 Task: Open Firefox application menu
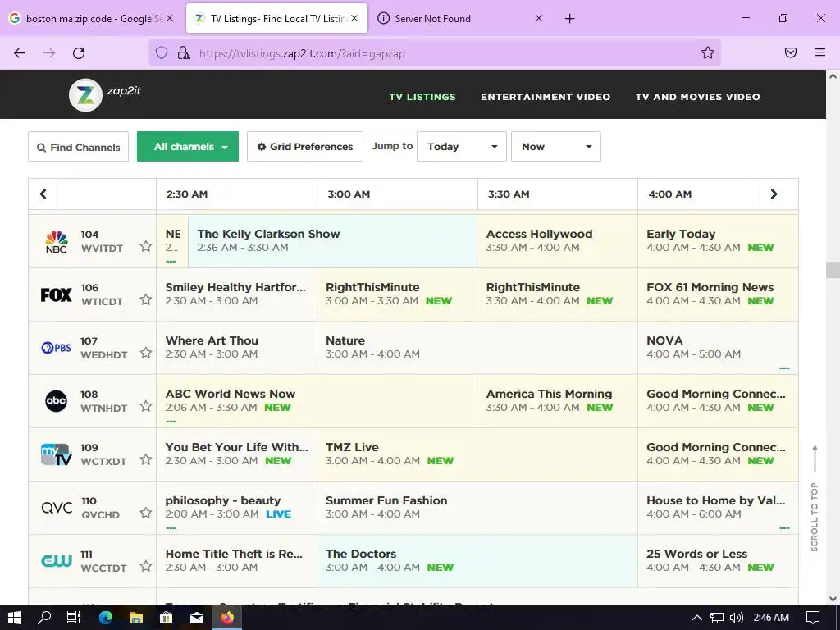click(820, 52)
